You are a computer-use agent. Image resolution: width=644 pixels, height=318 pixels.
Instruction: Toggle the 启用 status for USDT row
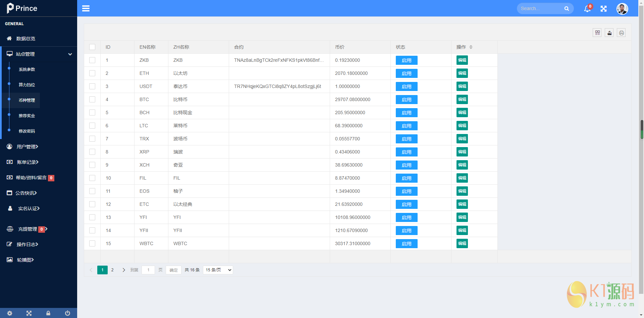[x=407, y=87]
